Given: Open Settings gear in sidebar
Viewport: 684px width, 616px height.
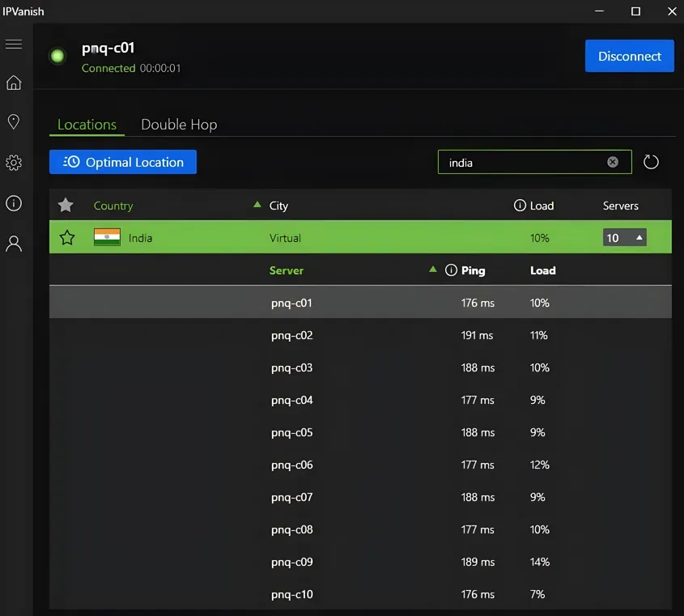Looking at the screenshot, I should (14, 162).
